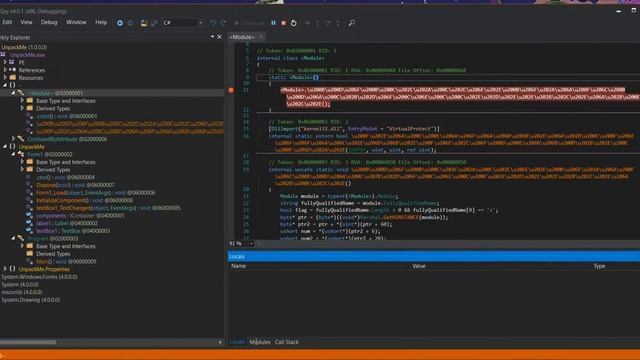Collapse the UnpackMe namespace node
This screenshot has width=640, height=360.
coord(5,147)
